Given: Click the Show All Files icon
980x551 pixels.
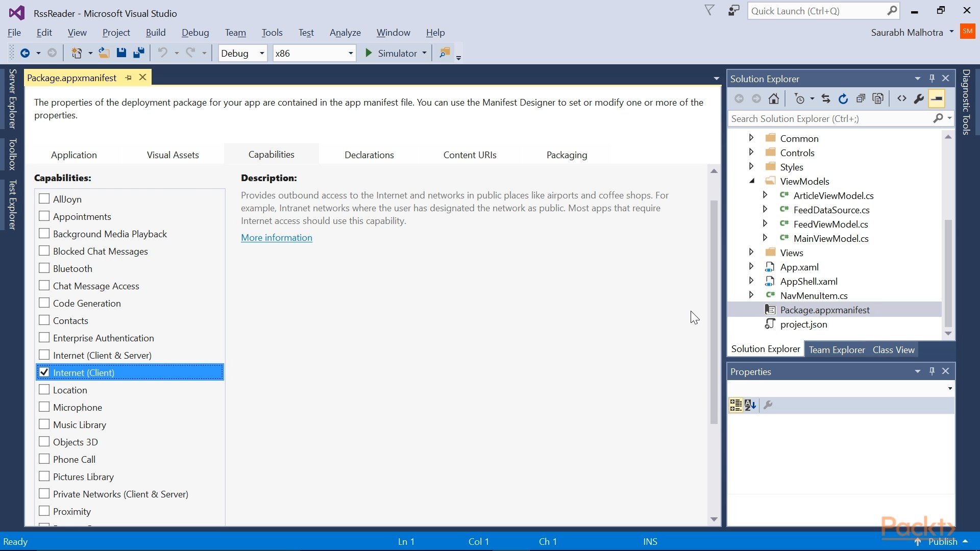Looking at the screenshot, I should (878, 99).
